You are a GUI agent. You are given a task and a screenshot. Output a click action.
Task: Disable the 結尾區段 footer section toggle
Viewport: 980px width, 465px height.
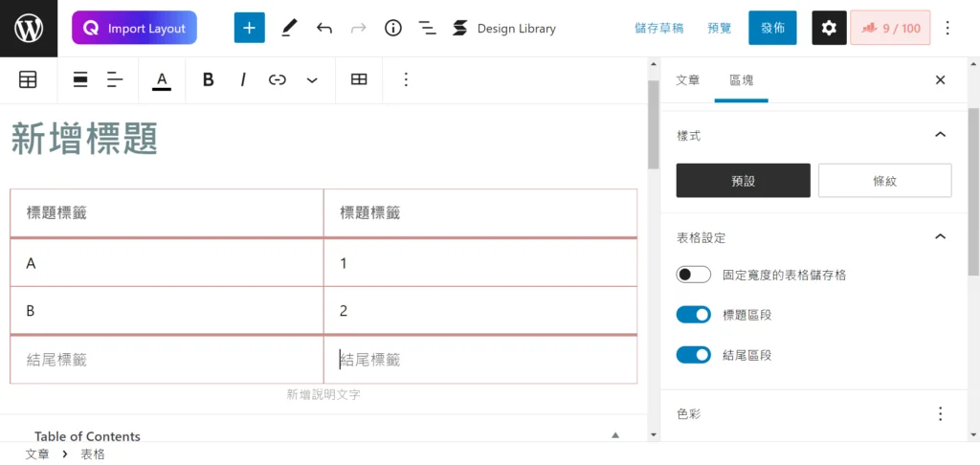point(693,355)
